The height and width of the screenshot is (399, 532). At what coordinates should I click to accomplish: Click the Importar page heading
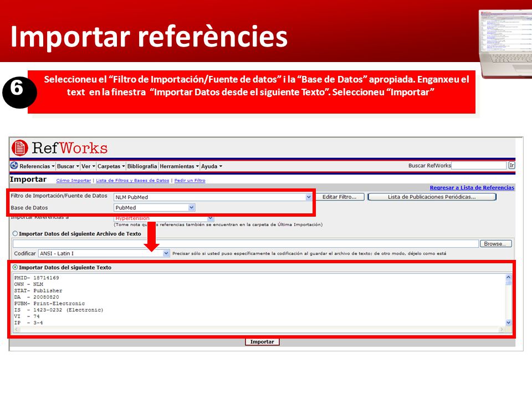point(28,180)
